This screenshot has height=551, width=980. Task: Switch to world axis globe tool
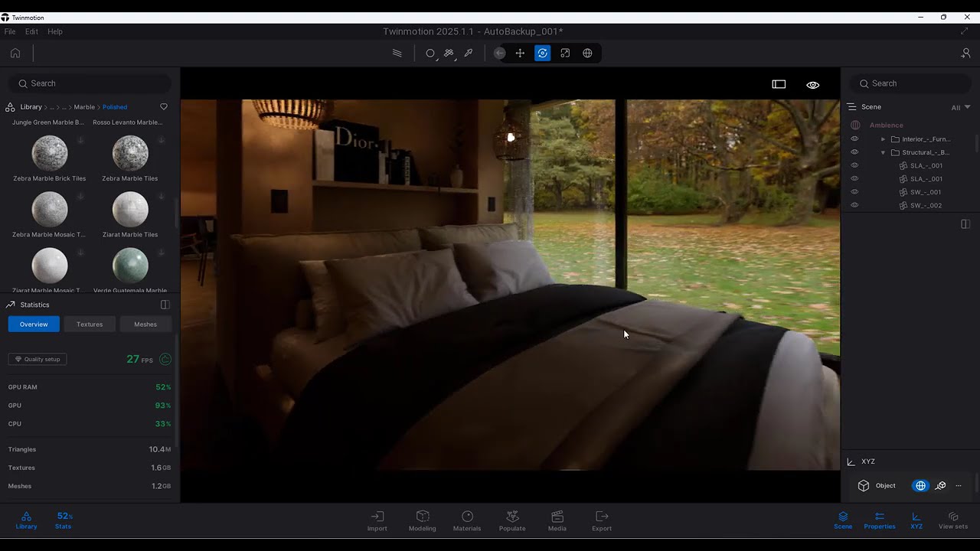pos(587,53)
